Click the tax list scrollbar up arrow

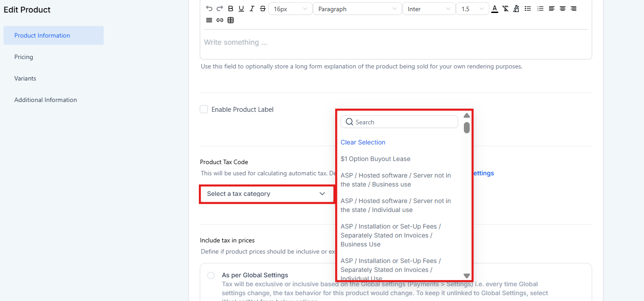tap(467, 115)
